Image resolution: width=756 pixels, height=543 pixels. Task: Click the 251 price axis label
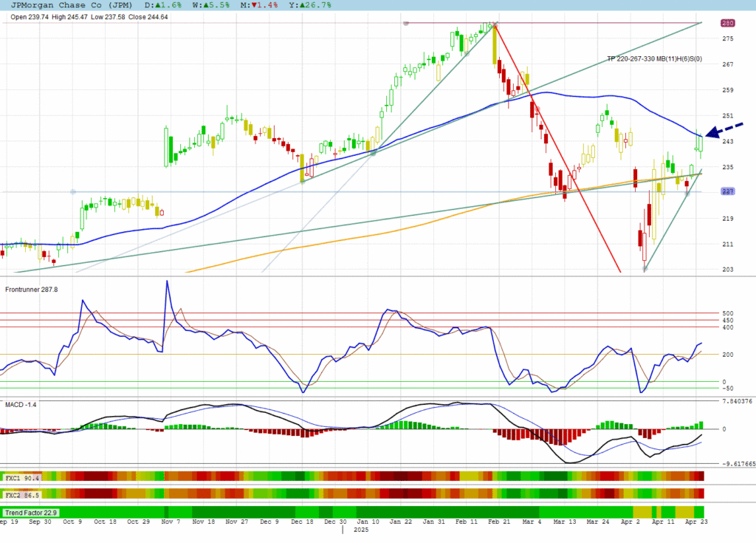click(x=727, y=116)
